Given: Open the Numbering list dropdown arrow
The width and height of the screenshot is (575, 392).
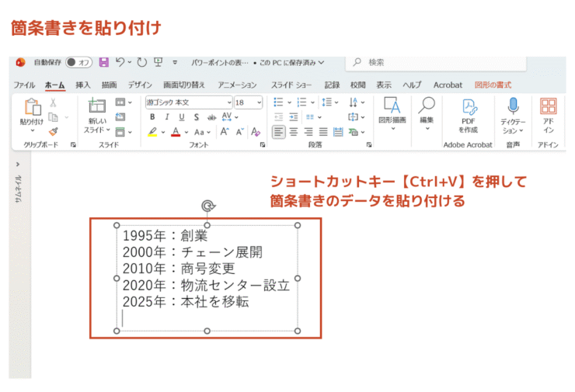Looking at the screenshot, I should click(x=312, y=102).
